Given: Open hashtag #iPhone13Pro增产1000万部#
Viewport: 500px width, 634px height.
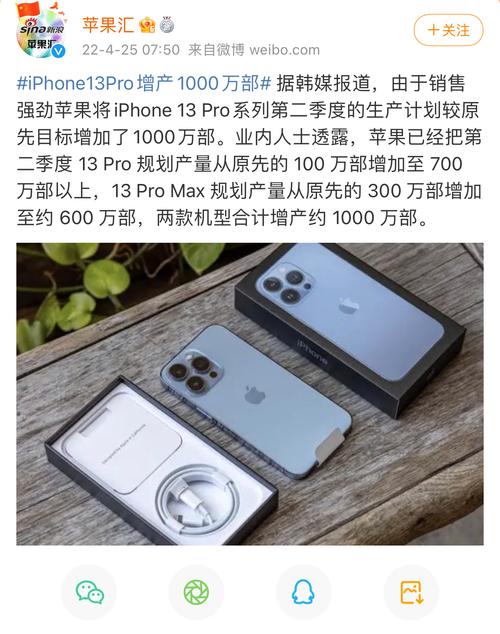Looking at the screenshot, I should click(143, 83).
